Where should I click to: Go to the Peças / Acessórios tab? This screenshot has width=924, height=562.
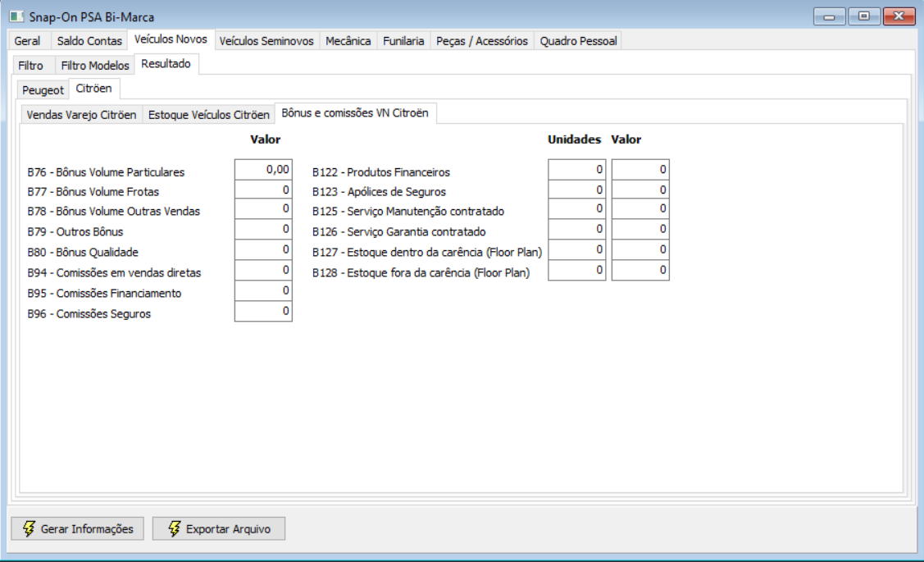(481, 41)
